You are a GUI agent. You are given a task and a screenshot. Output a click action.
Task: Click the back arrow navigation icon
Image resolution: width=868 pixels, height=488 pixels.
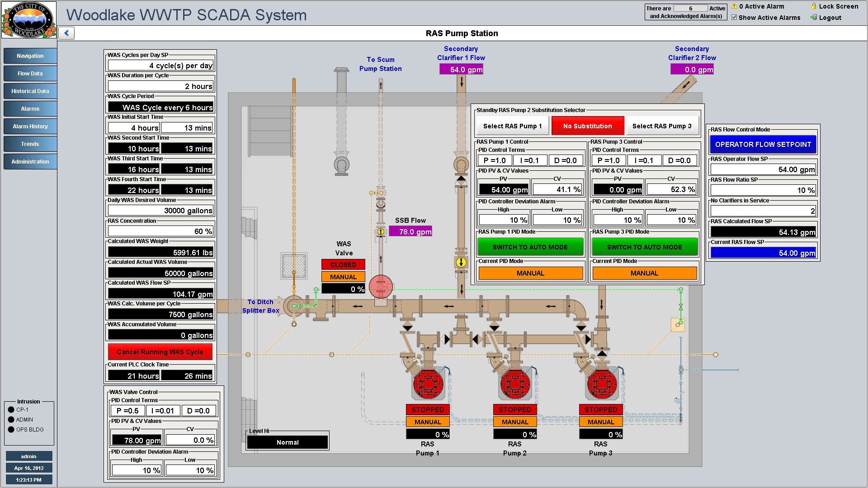(66, 33)
